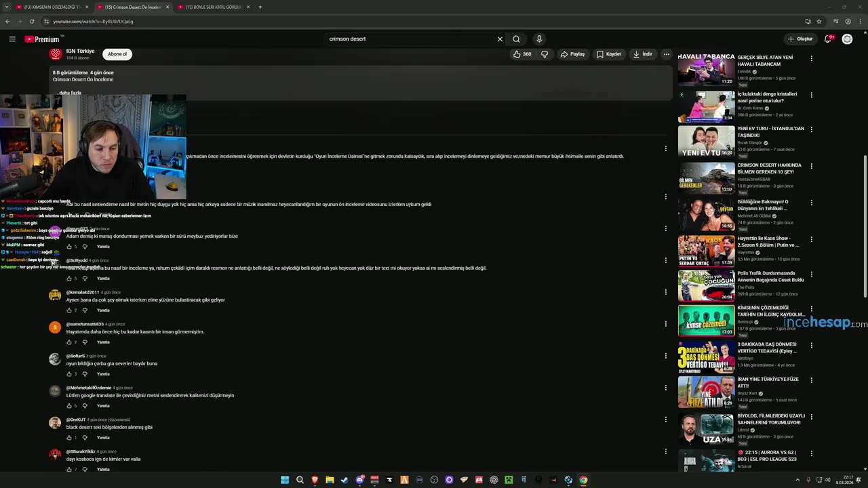Share the video with Paylaş

point(572,54)
